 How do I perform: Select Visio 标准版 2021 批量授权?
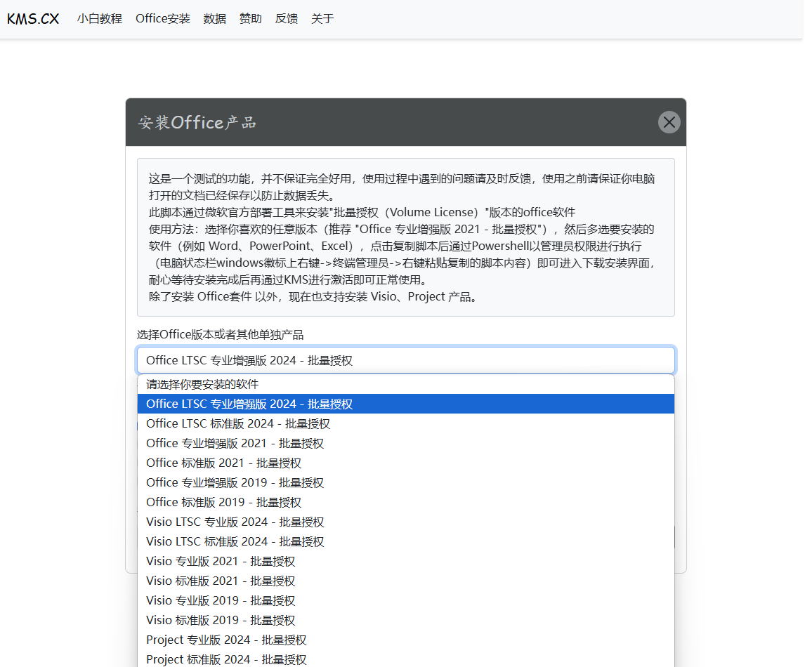(221, 581)
